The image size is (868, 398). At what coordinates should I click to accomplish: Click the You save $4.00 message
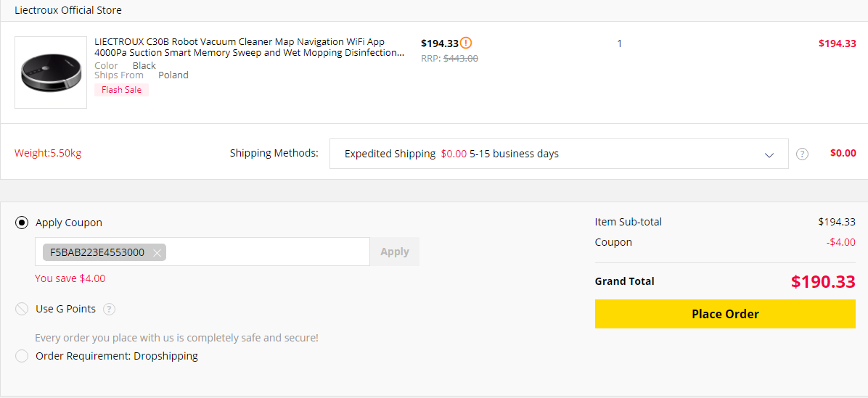(x=70, y=278)
